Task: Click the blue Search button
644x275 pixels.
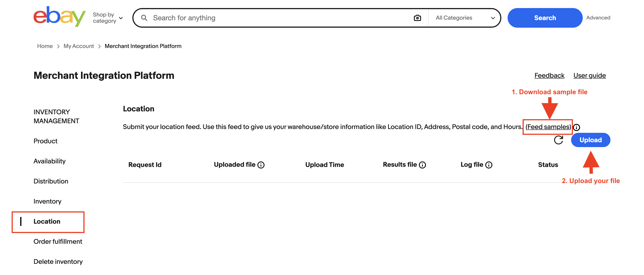Action: 545,18
